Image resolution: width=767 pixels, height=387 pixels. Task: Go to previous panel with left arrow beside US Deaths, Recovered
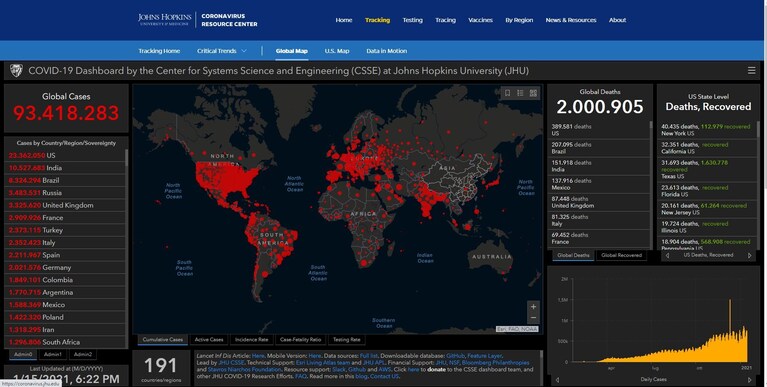tap(667, 255)
